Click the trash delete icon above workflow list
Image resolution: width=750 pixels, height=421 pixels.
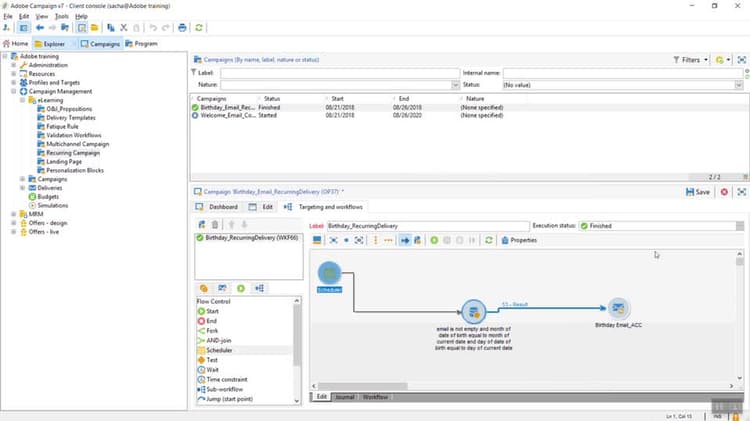[215, 224]
